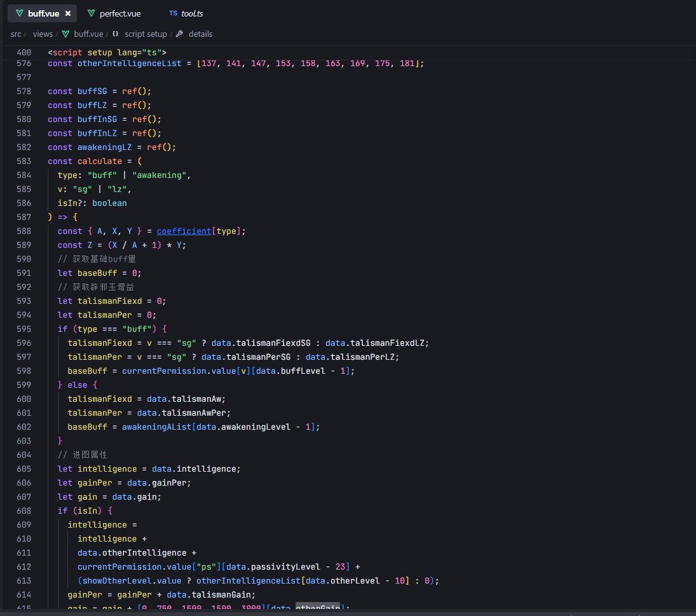Close the buff.vue tab
This screenshot has width=696, height=616.
pyautogui.click(x=68, y=13)
